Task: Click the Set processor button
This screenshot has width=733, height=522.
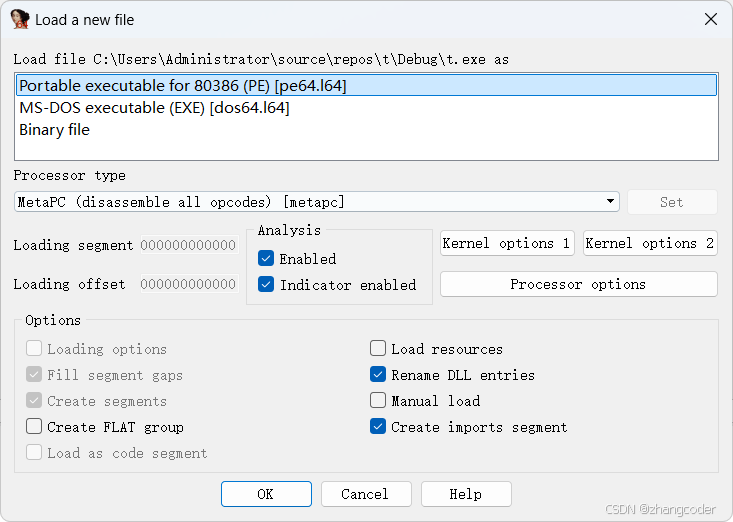Action: tap(672, 202)
